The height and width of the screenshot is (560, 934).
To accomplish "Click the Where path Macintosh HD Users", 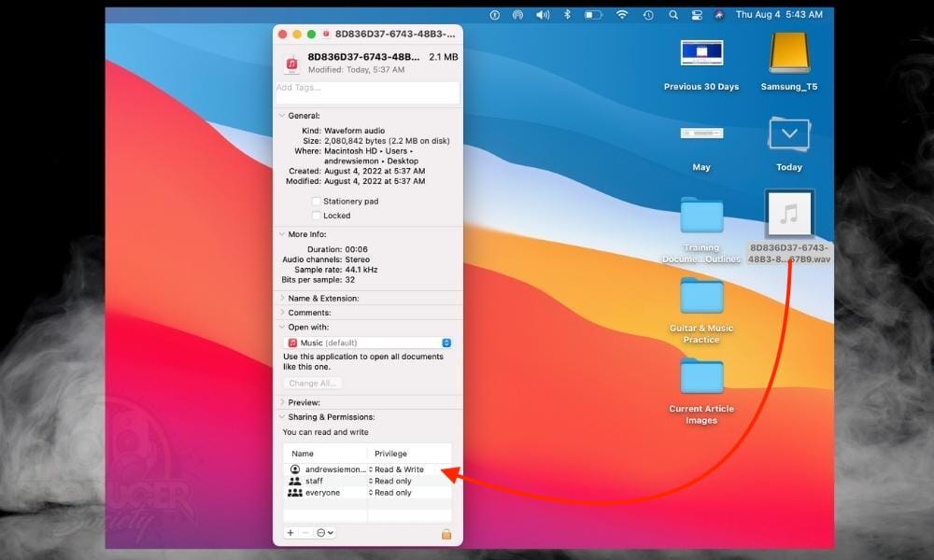I will pyautogui.click(x=369, y=156).
